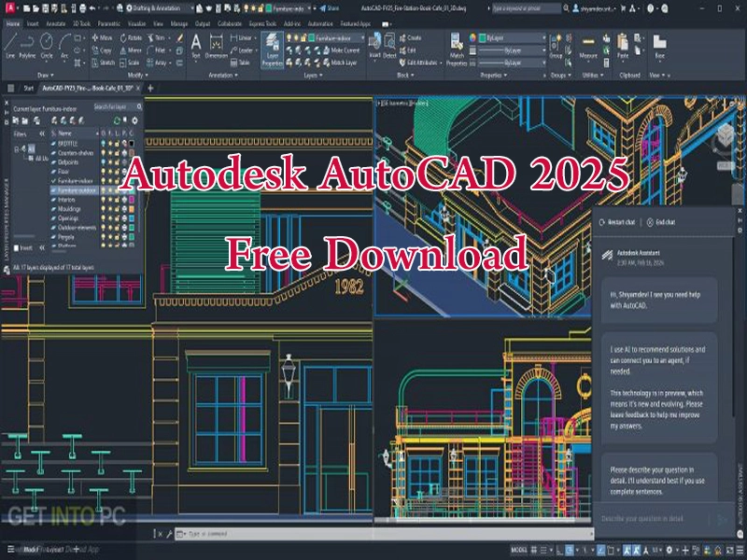Click the MODEL button in status bar
747x560 pixels.
point(519,550)
